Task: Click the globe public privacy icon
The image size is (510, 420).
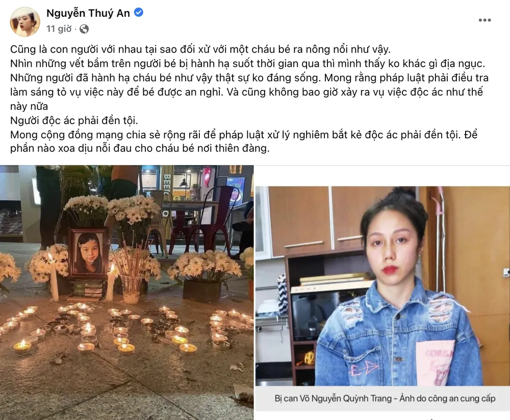Action: [84, 29]
